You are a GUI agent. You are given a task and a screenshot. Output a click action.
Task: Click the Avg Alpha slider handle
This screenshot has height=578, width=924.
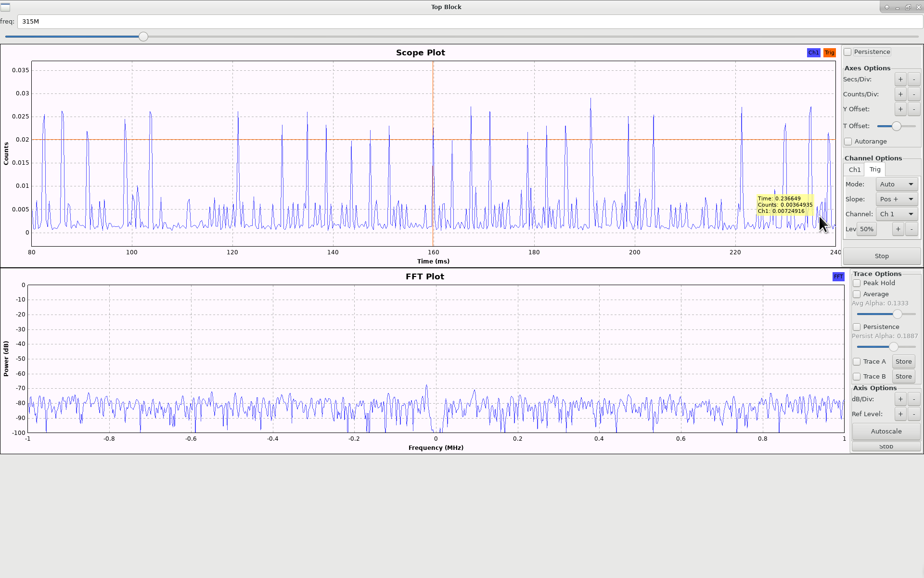point(897,314)
